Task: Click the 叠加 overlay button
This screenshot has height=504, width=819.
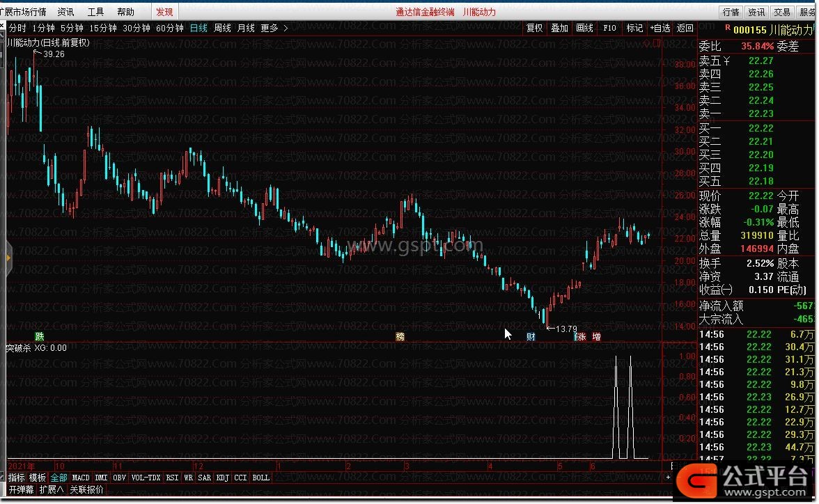Action: pyautogui.click(x=559, y=29)
